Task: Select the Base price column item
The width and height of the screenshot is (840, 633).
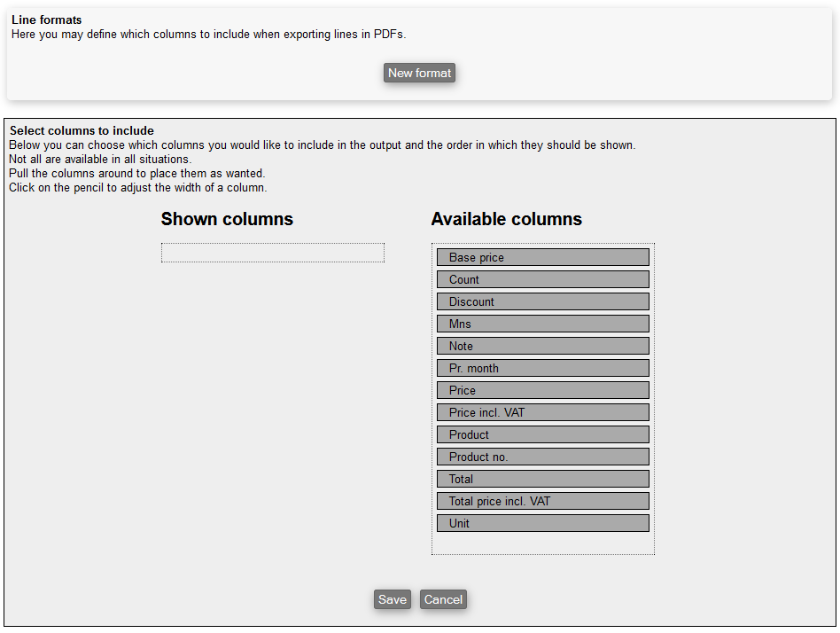Action: pyautogui.click(x=542, y=257)
